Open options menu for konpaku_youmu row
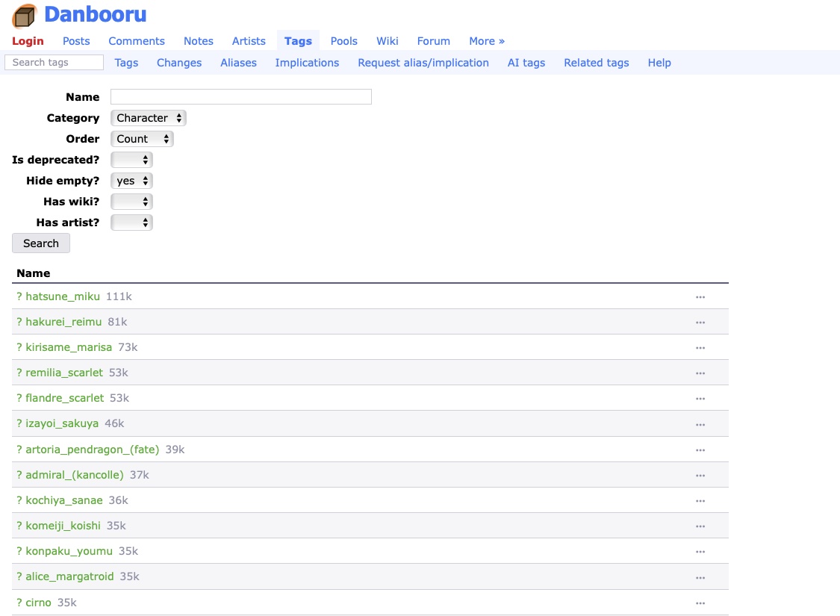This screenshot has width=840, height=616. [x=700, y=551]
